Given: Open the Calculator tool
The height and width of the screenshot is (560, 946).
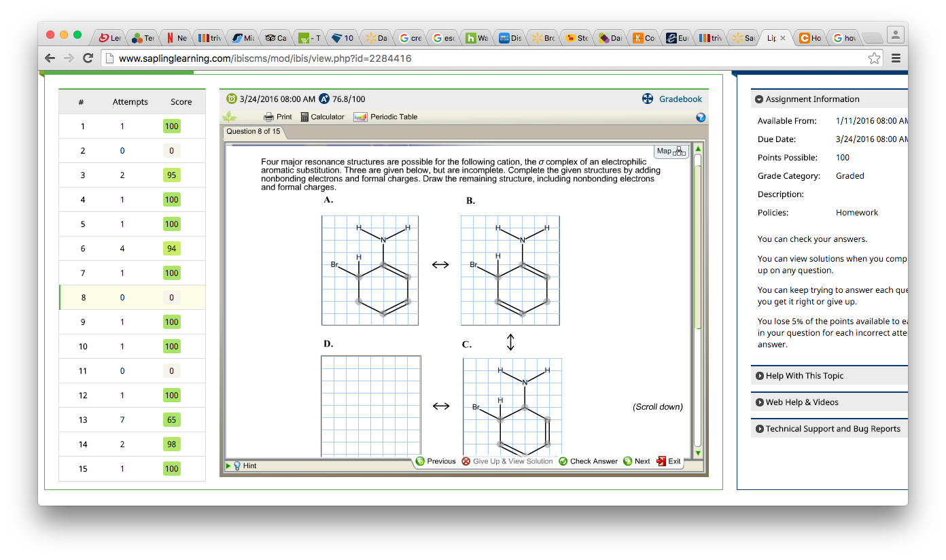Looking at the screenshot, I should (x=322, y=117).
